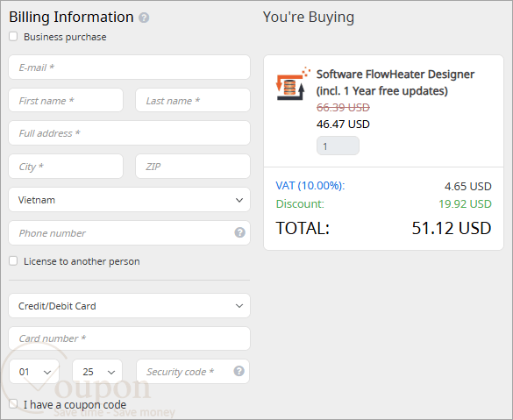Click into the City field
This screenshot has width=513, height=420.
click(x=66, y=167)
